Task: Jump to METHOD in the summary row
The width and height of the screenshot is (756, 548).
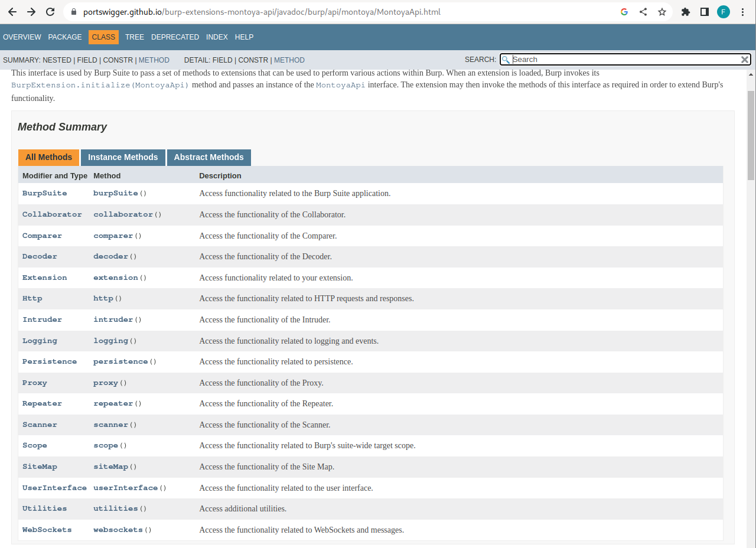Action: [154, 60]
